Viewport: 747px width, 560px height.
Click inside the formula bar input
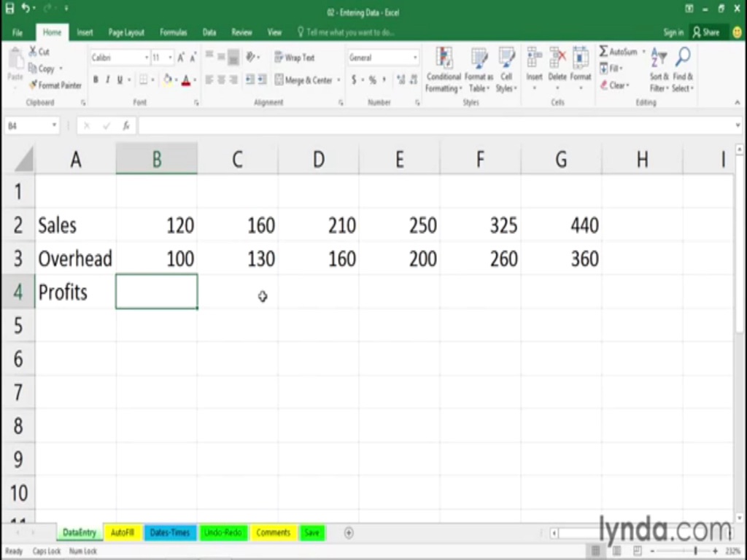pyautogui.click(x=438, y=126)
